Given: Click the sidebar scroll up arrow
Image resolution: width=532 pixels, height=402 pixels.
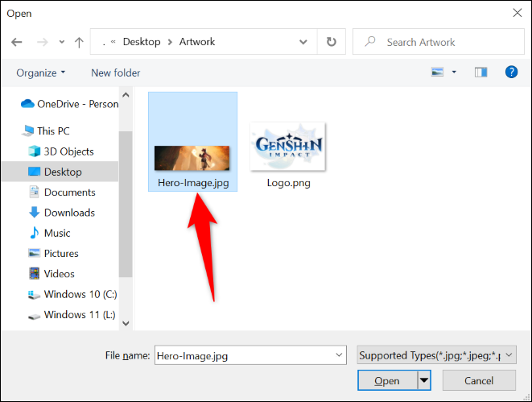Looking at the screenshot, I should click(x=126, y=95).
